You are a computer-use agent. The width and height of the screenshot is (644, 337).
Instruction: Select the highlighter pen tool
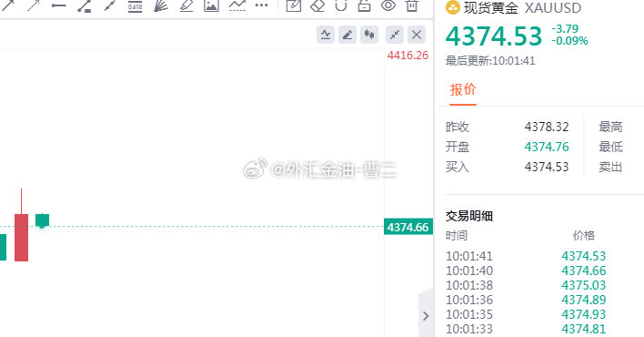click(x=186, y=5)
